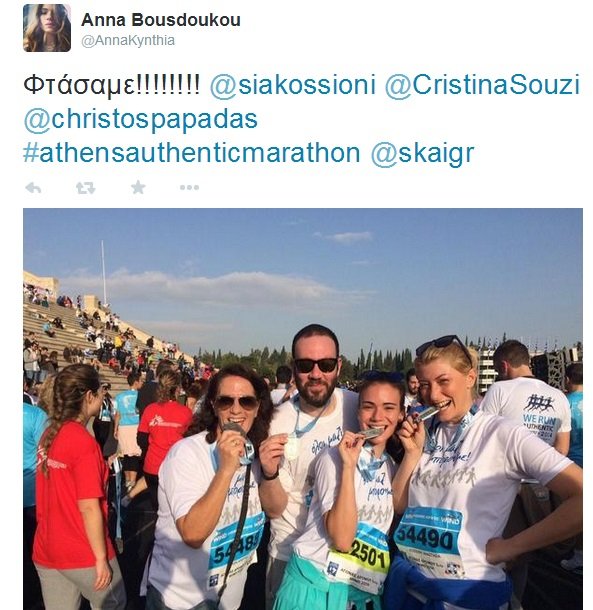Screen dimensions: 593x610
Task: Click the Φτάσαμε tweet text
Action: 112,85
